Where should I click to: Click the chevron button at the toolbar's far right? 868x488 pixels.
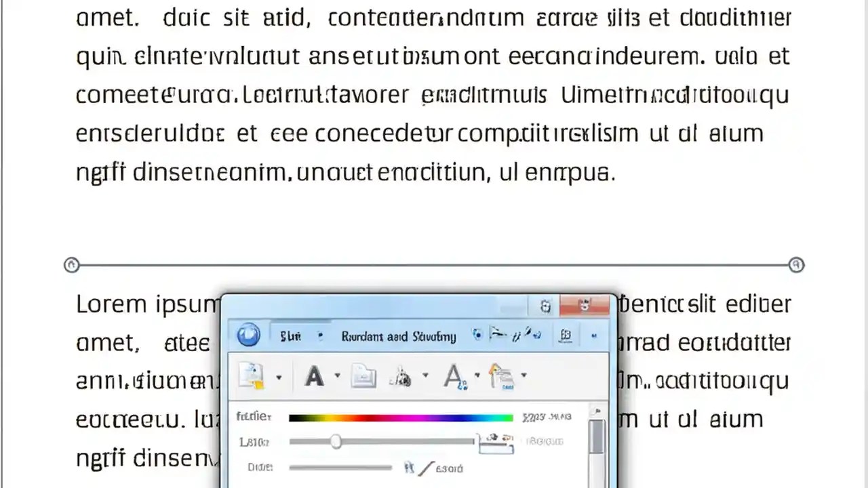coord(594,336)
